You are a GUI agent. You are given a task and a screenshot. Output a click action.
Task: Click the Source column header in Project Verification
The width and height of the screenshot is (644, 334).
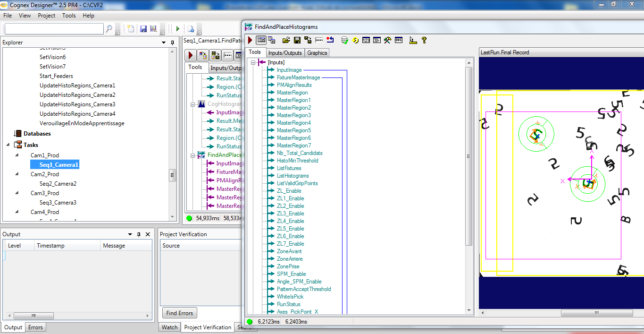click(201, 246)
